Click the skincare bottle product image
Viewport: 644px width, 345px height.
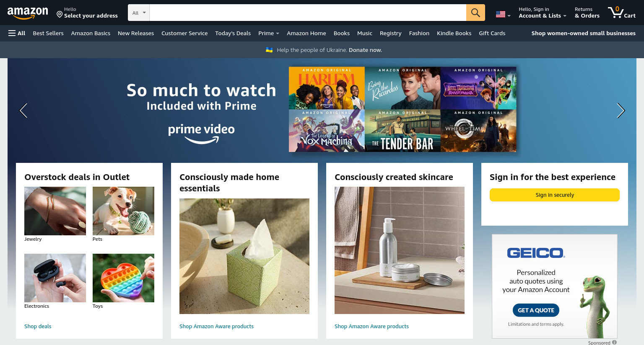400,250
